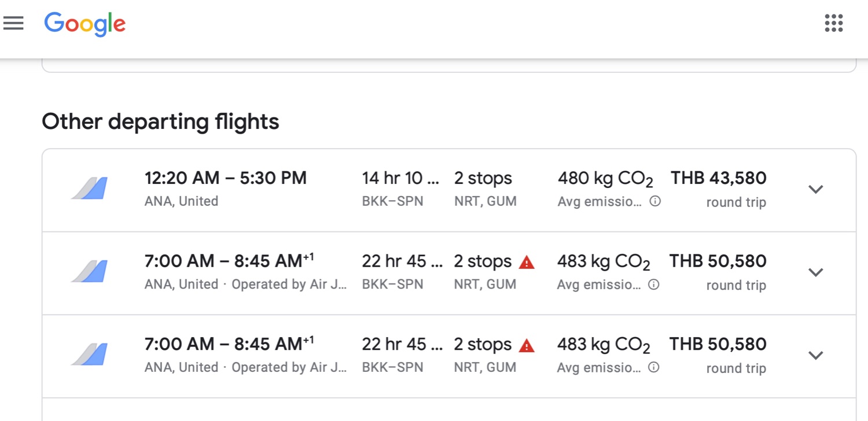Click the red warning icon on the bottom flight
This screenshot has height=421, width=868.
click(527, 346)
